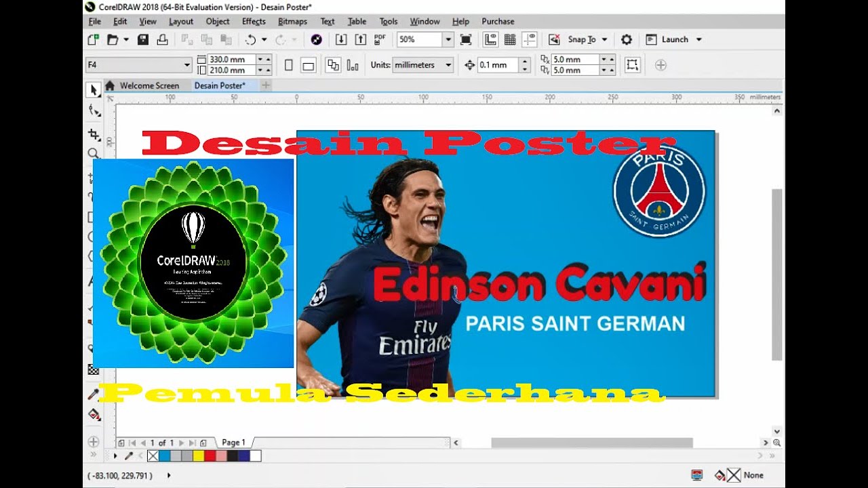868x488 pixels.
Task: Click the Search Content round icon
Action: (316, 39)
